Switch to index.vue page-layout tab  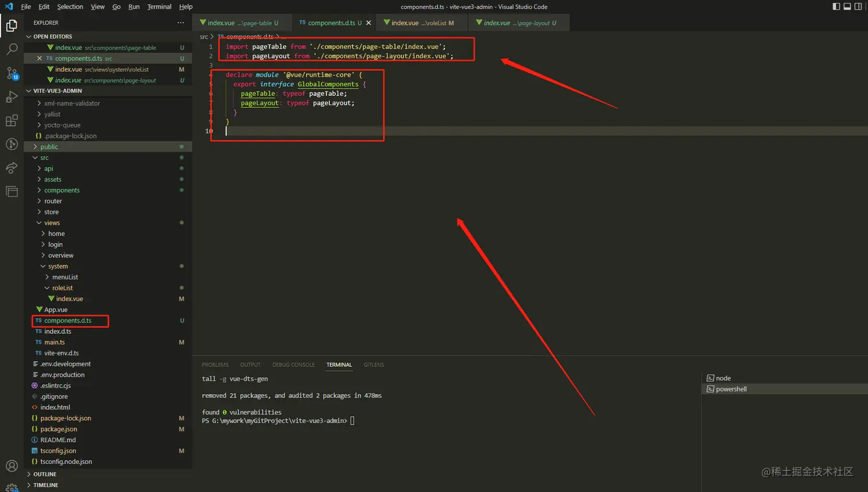(x=519, y=23)
